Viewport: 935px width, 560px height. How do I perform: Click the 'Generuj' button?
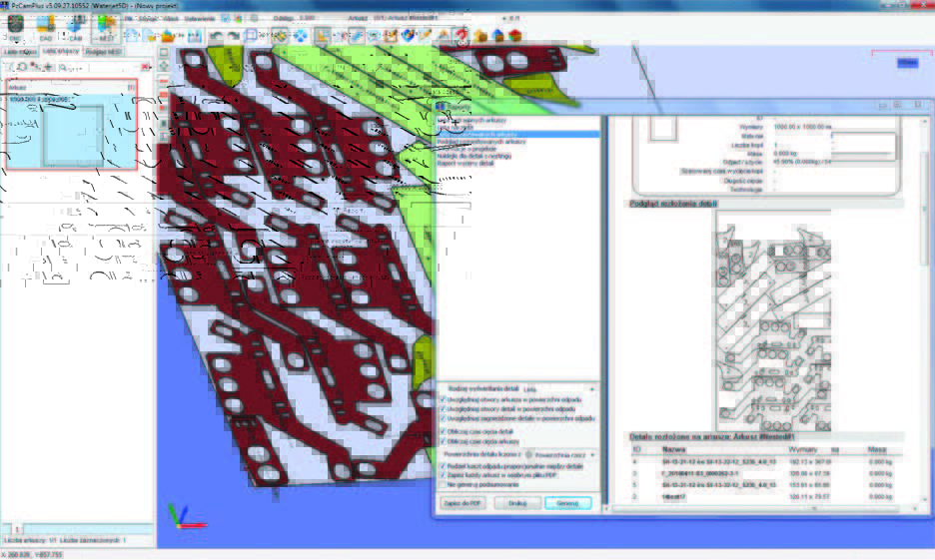[567, 503]
